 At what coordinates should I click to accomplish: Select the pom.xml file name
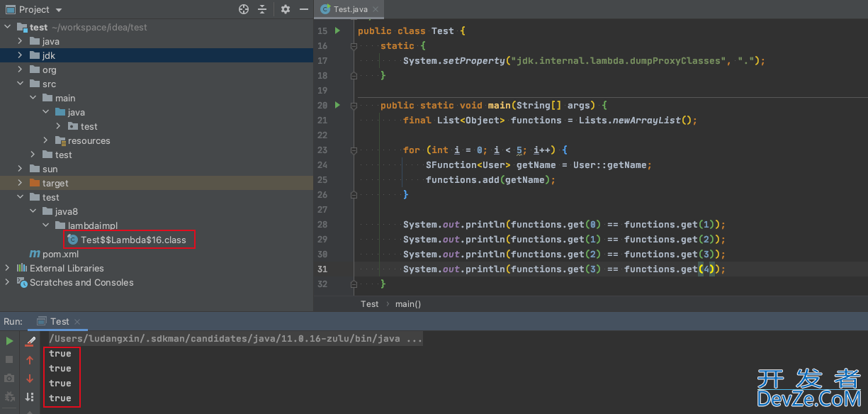pyautogui.click(x=61, y=254)
